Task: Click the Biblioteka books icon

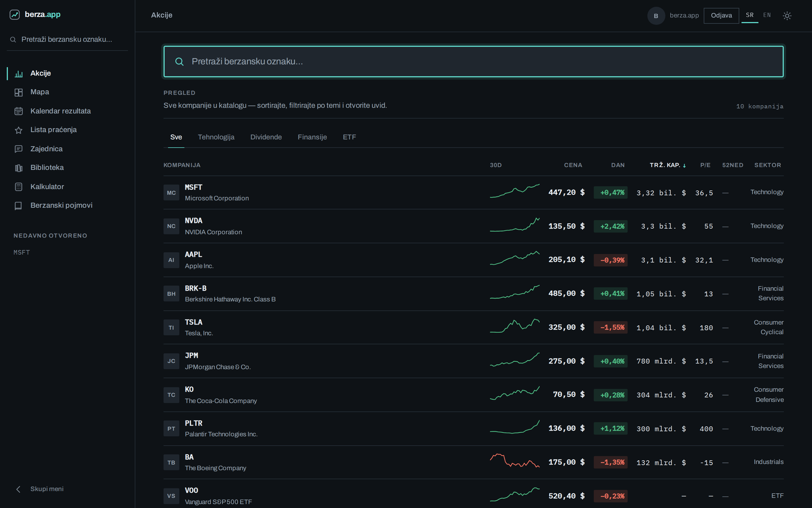Action: tap(19, 168)
